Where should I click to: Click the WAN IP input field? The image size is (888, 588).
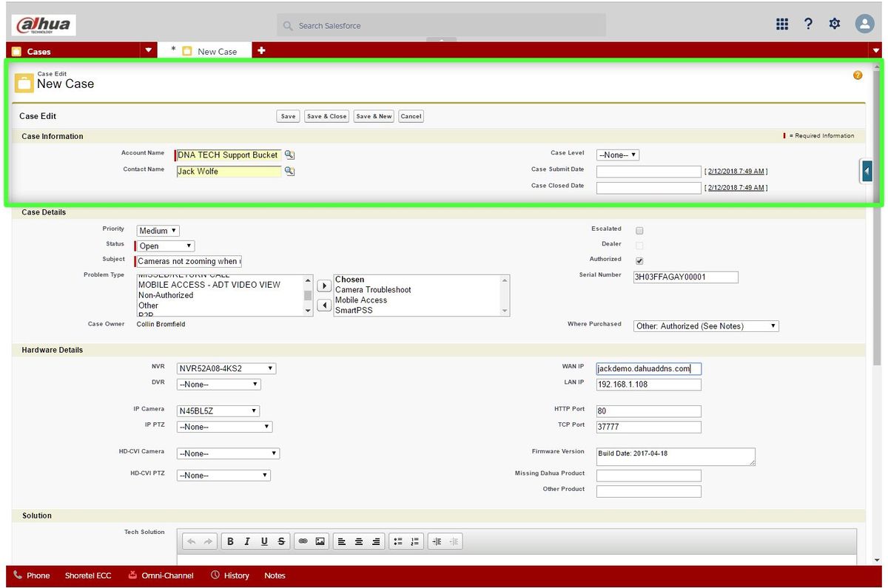[x=648, y=368]
